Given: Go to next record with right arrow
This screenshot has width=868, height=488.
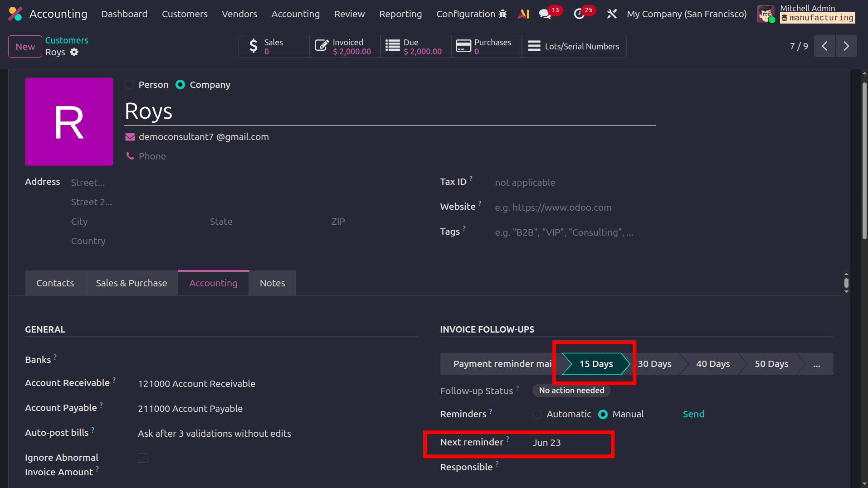Looking at the screenshot, I should (846, 46).
